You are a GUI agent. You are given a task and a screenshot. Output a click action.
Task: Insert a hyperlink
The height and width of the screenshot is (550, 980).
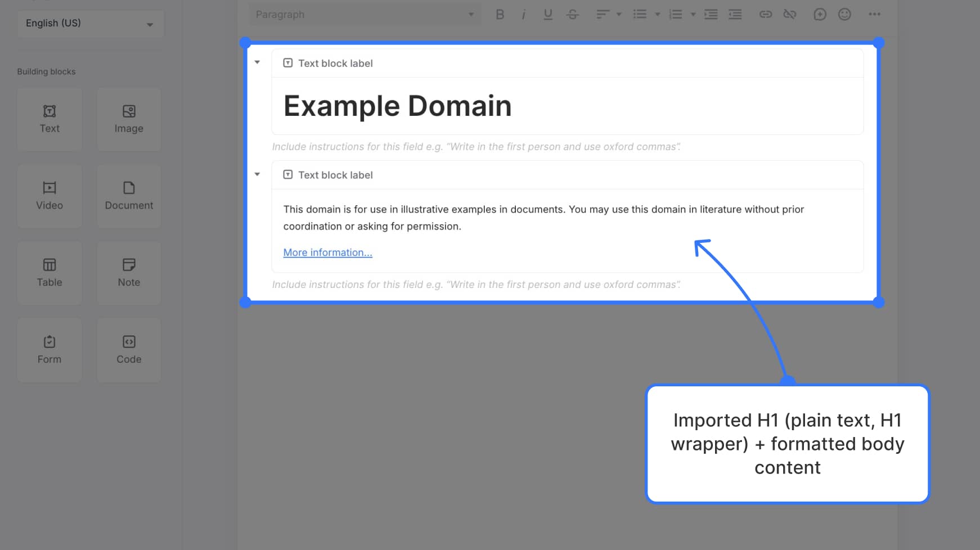(x=766, y=15)
